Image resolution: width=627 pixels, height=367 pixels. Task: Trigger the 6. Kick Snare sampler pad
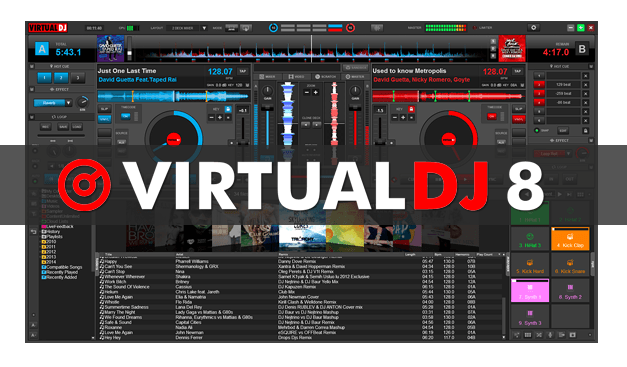pos(570,265)
